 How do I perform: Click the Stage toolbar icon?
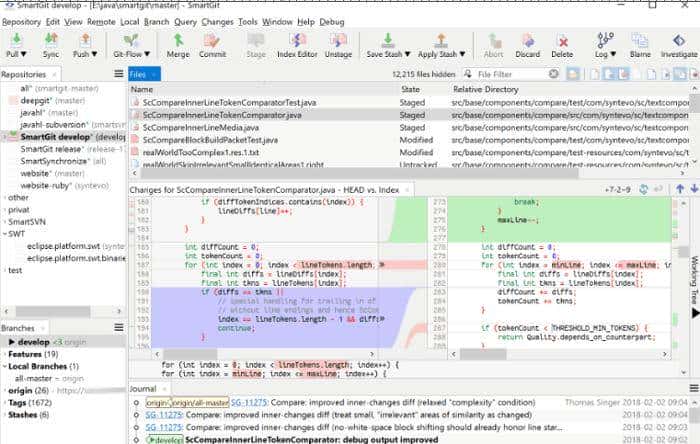(256, 40)
